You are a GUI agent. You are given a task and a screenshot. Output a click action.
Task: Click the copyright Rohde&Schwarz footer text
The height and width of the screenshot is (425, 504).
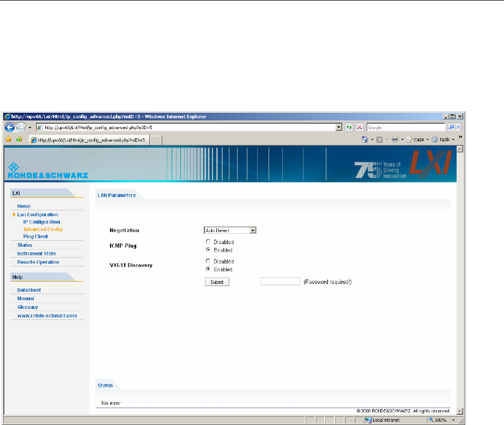coord(403,411)
